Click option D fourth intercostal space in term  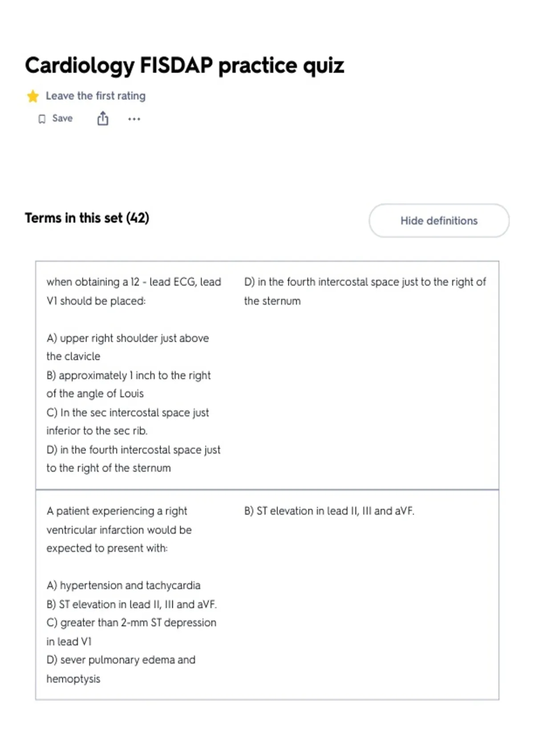(x=133, y=458)
